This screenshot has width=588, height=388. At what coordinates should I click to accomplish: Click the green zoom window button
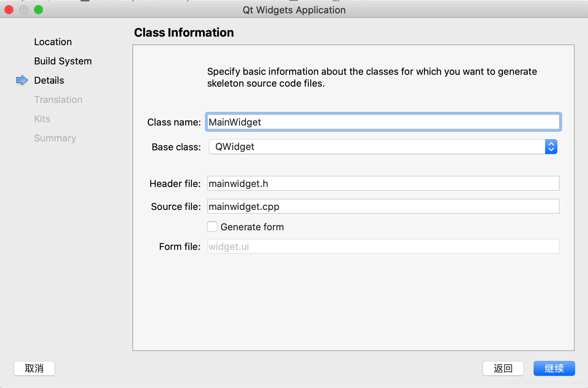point(38,10)
